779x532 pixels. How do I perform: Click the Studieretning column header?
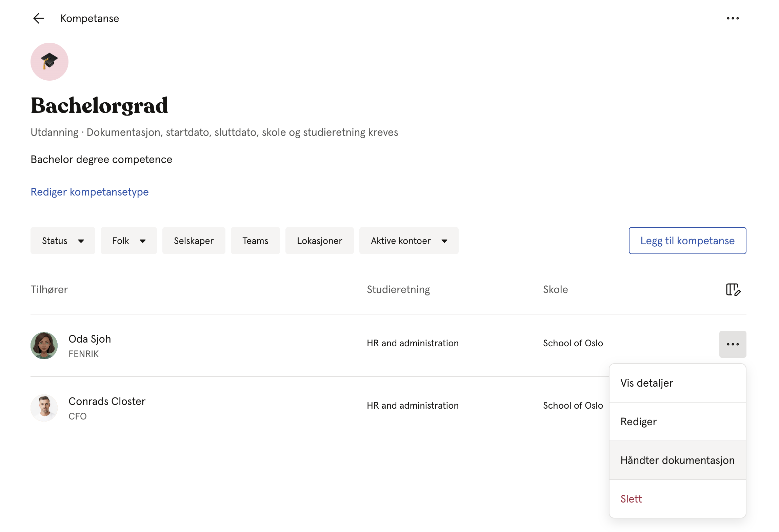point(398,289)
